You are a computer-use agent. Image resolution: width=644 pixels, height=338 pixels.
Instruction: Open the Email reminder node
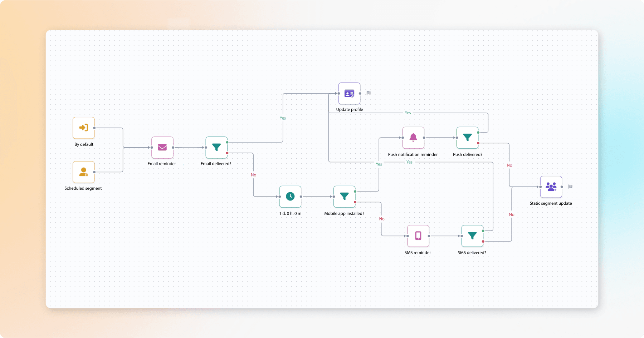pyautogui.click(x=162, y=148)
